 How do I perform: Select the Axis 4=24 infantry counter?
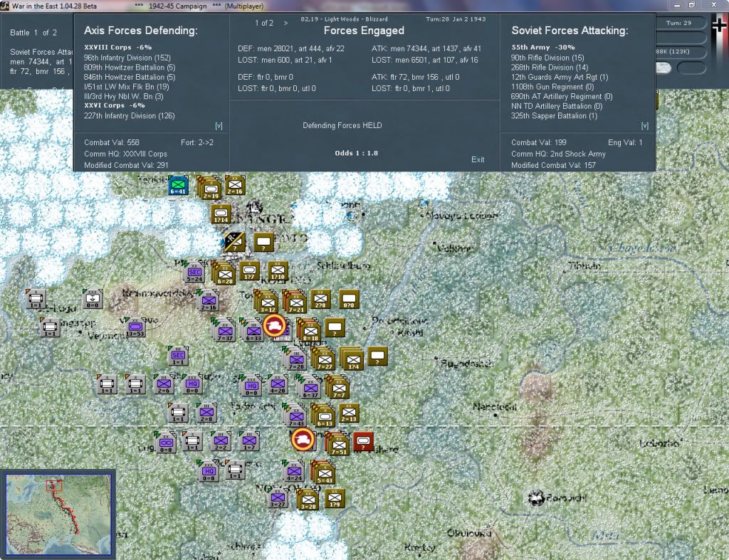[293, 472]
